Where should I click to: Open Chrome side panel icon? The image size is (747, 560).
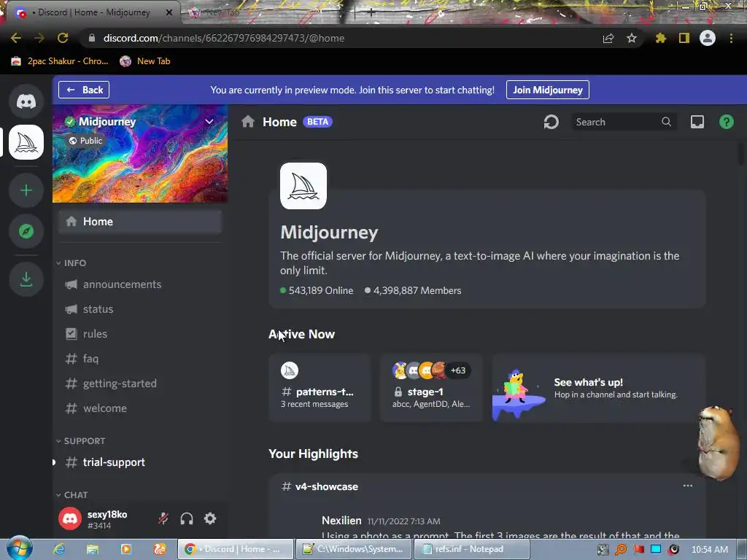click(684, 38)
